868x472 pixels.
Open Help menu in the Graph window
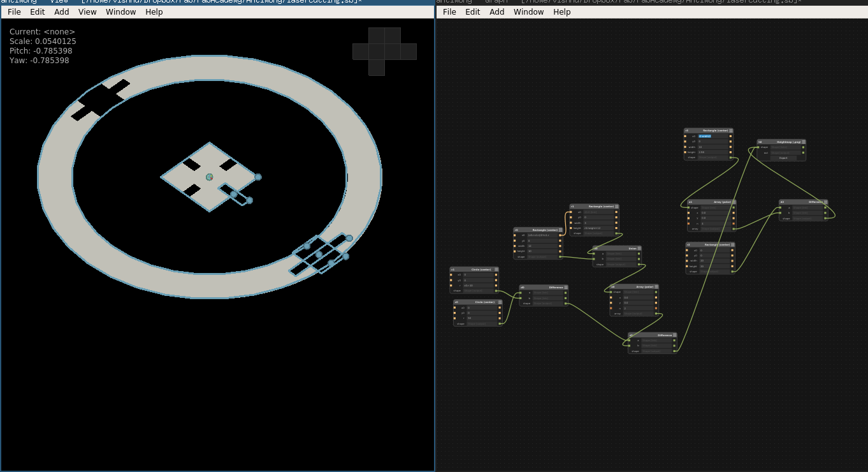click(x=561, y=12)
